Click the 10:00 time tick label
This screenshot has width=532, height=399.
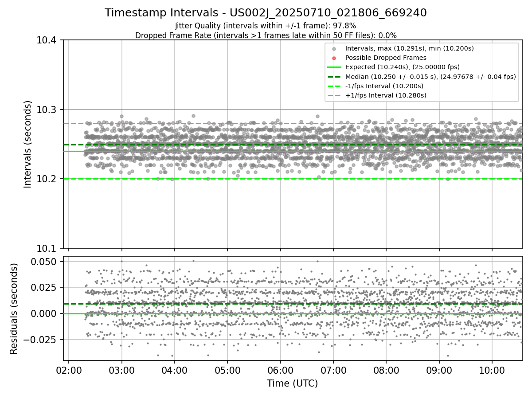click(x=492, y=370)
